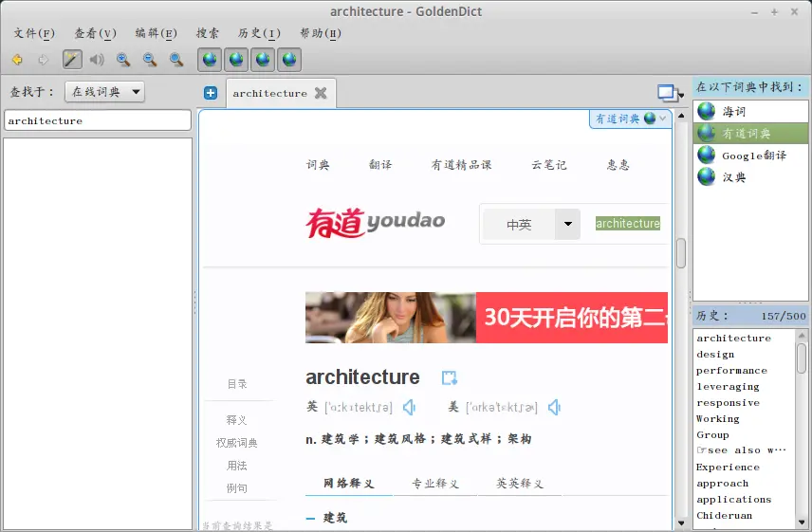The width and height of the screenshot is (812, 532).
Task: Click the 翻译 link on Youdao page
Action: coord(380,165)
